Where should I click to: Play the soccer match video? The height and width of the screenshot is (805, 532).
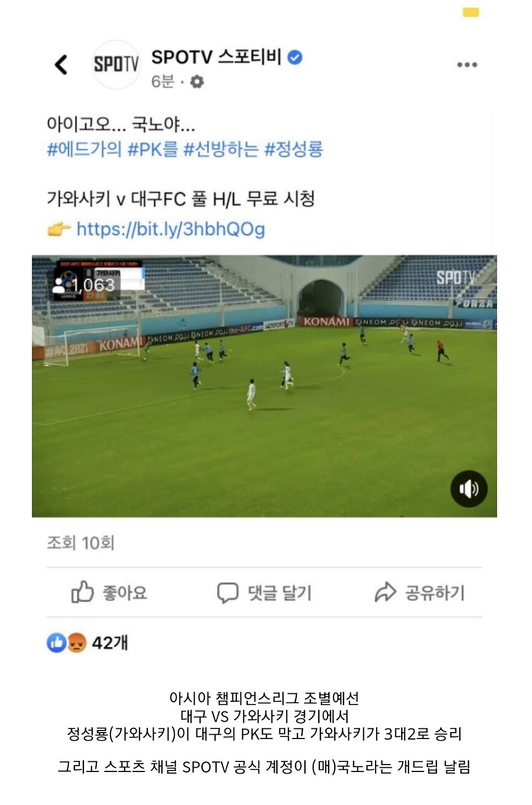(264, 386)
